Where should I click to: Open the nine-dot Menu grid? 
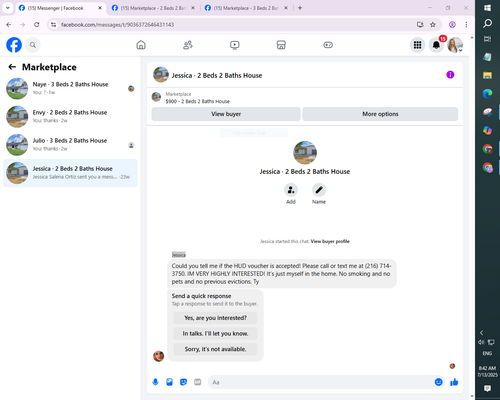pyautogui.click(x=417, y=45)
